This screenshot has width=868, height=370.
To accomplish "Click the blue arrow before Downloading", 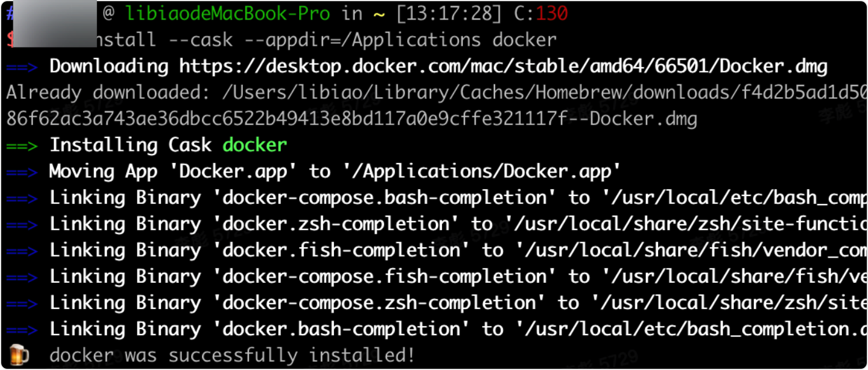I will [x=22, y=66].
